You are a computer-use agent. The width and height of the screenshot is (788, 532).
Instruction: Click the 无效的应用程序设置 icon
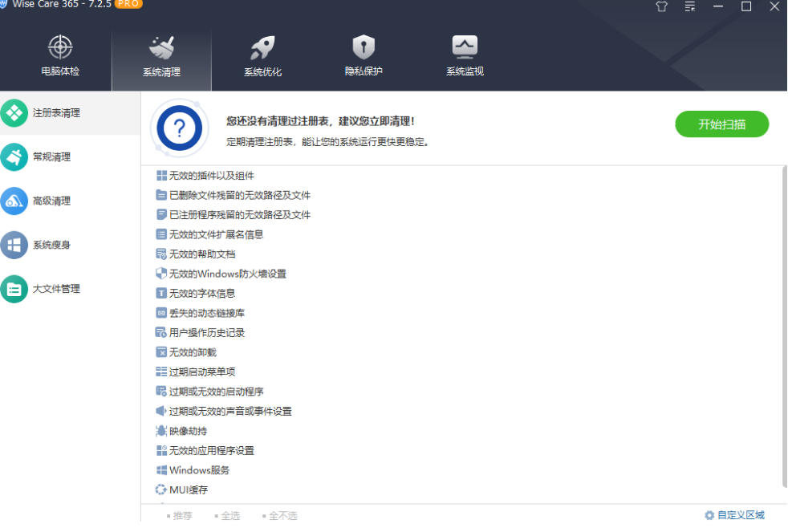(161, 450)
